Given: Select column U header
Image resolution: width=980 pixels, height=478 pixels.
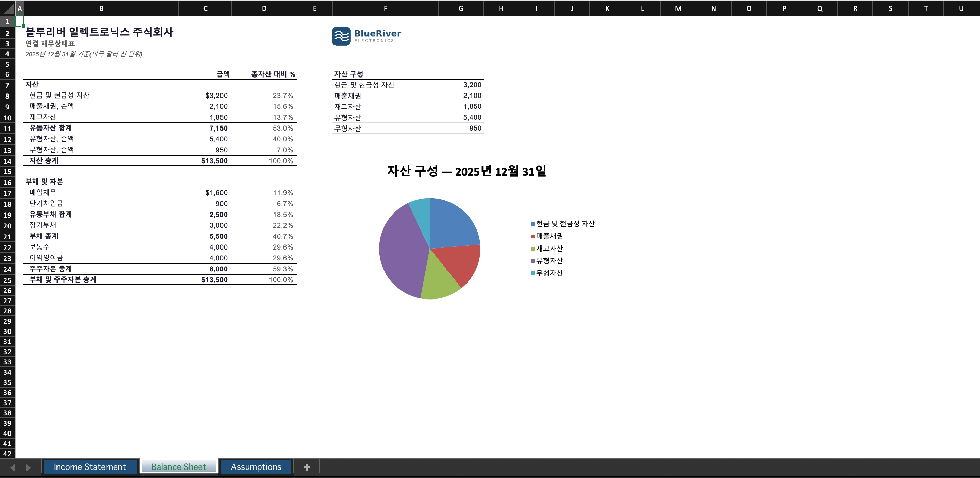Looking at the screenshot, I should coord(961,8).
